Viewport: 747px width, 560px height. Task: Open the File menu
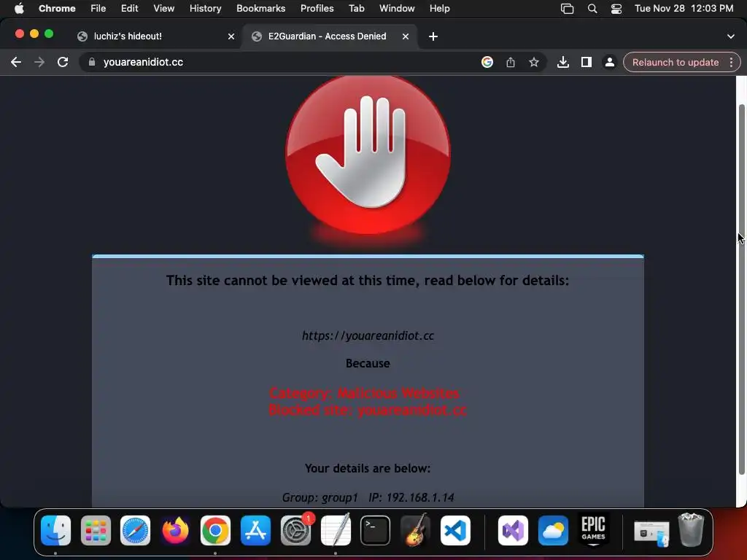pos(98,9)
